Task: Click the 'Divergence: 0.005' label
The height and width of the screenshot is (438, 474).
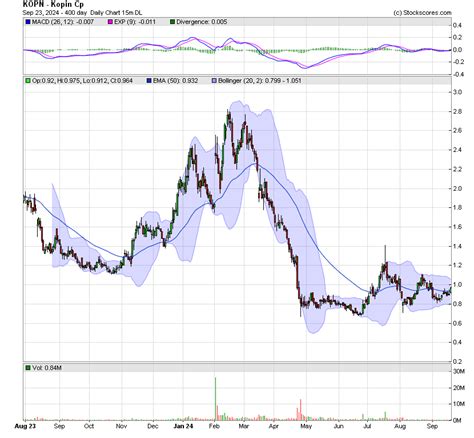Action: point(202,22)
